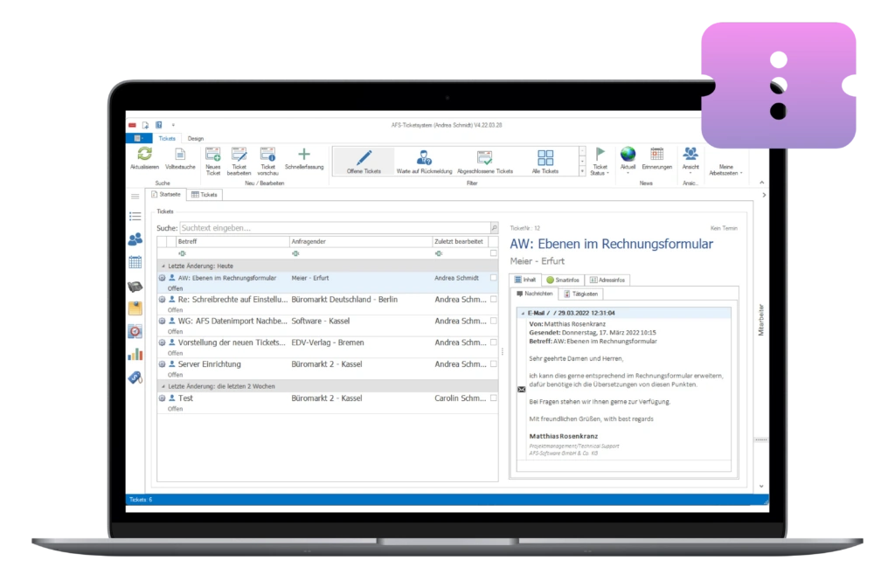
Task: Open the quick access toolbar dropdown arrow
Action: 174,125
